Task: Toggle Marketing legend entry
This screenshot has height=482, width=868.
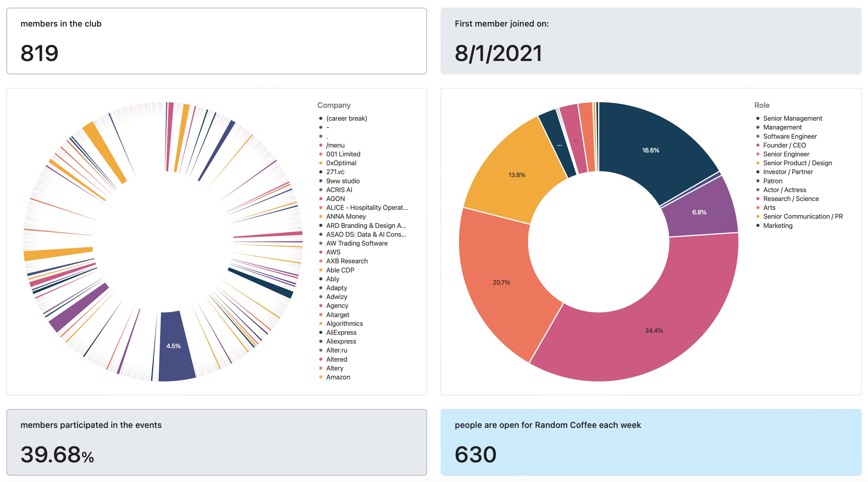Action: coord(774,225)
